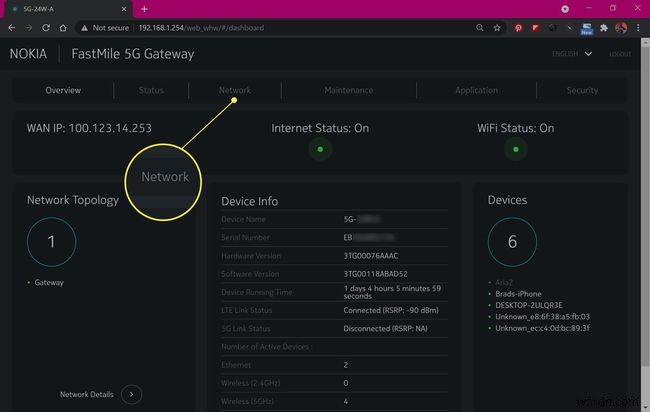Open the Network tab

pos(235,90)
